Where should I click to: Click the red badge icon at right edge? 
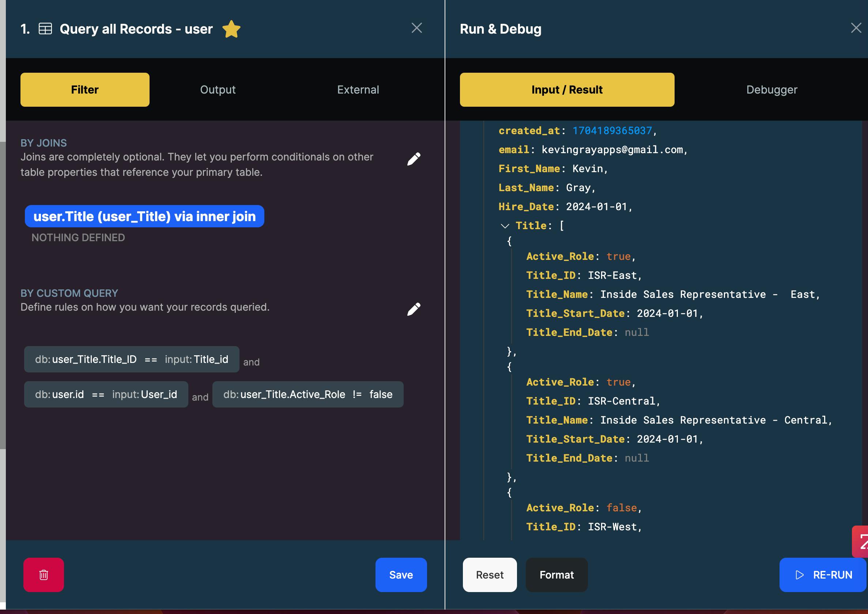pos(860,541)
